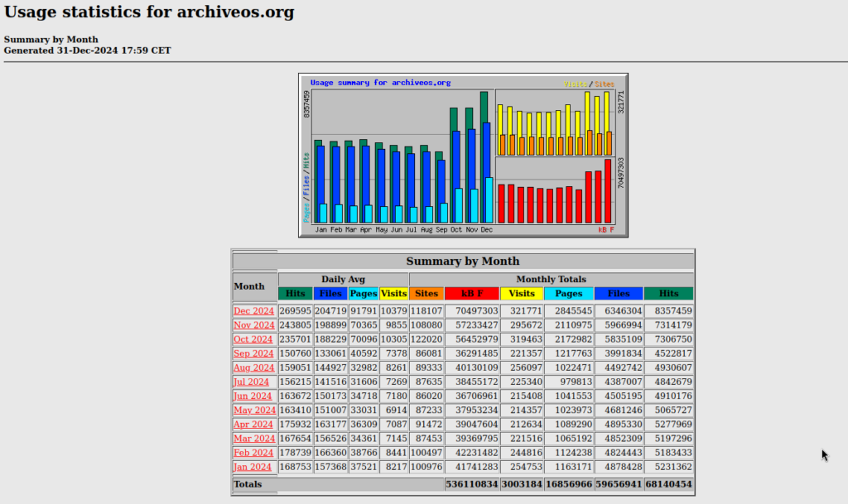Select the Hits column header
Viewport: 848px width, 504px height.
tap(296, 293)
